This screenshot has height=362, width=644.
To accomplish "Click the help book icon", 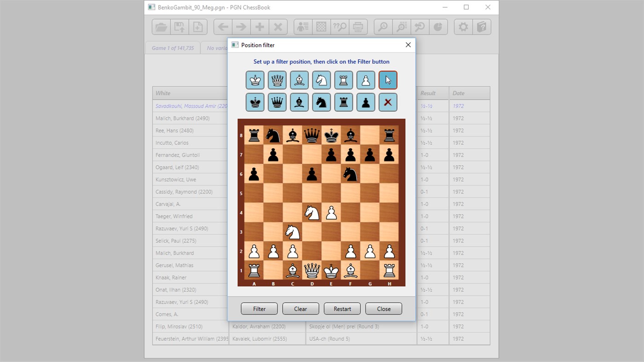I will [x=482, y=27].
